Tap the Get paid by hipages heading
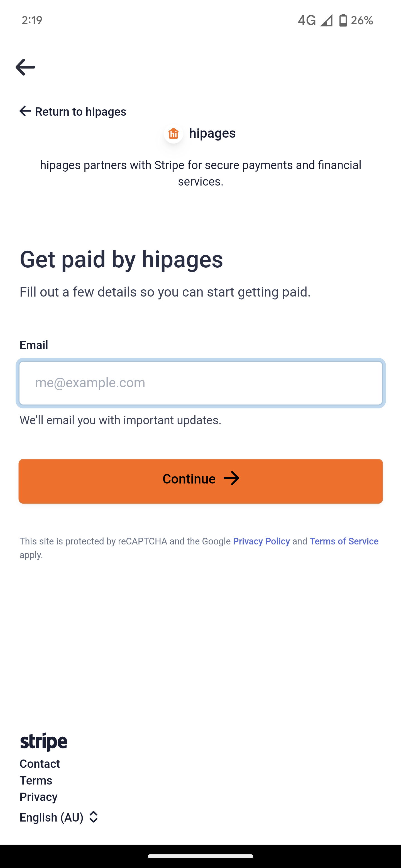Screen dimensions: 401x868 pos(121,260)
